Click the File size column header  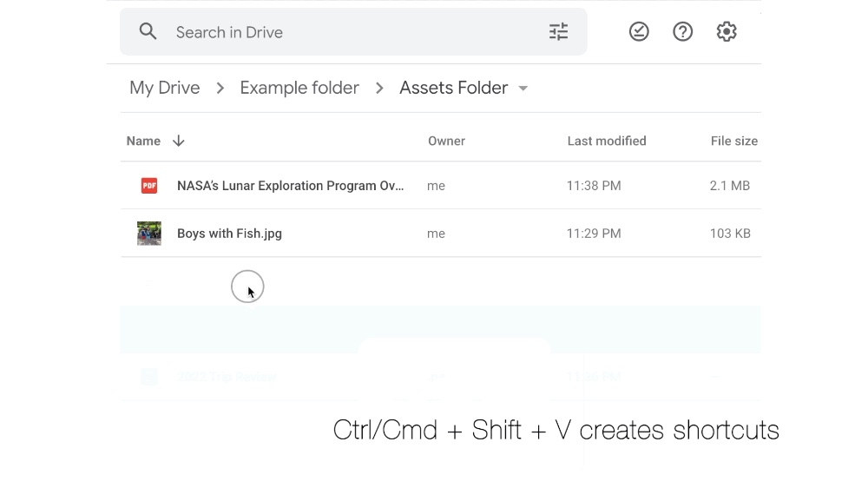[733, 141]
